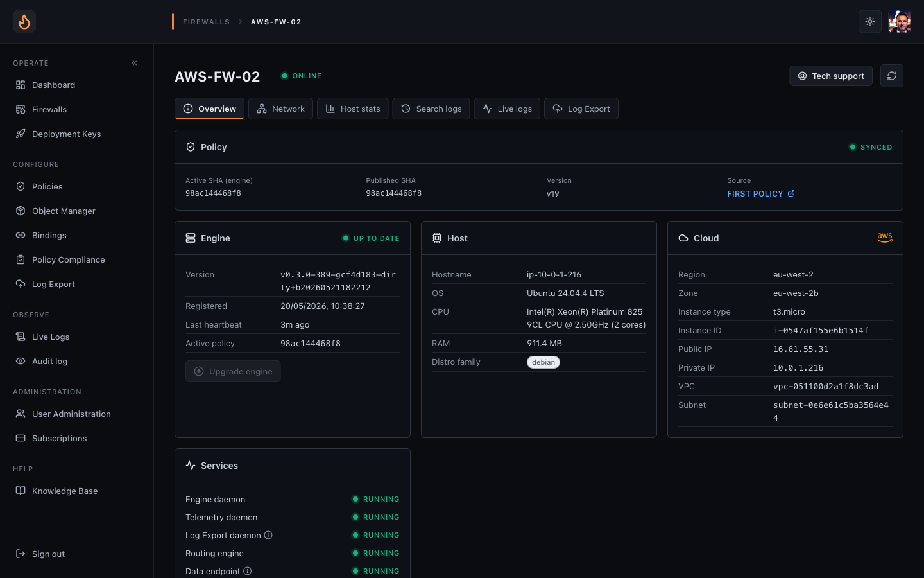The image size is (924, 578).
Task: Click the Cloud card cloud icon
Action: point(683,238)
